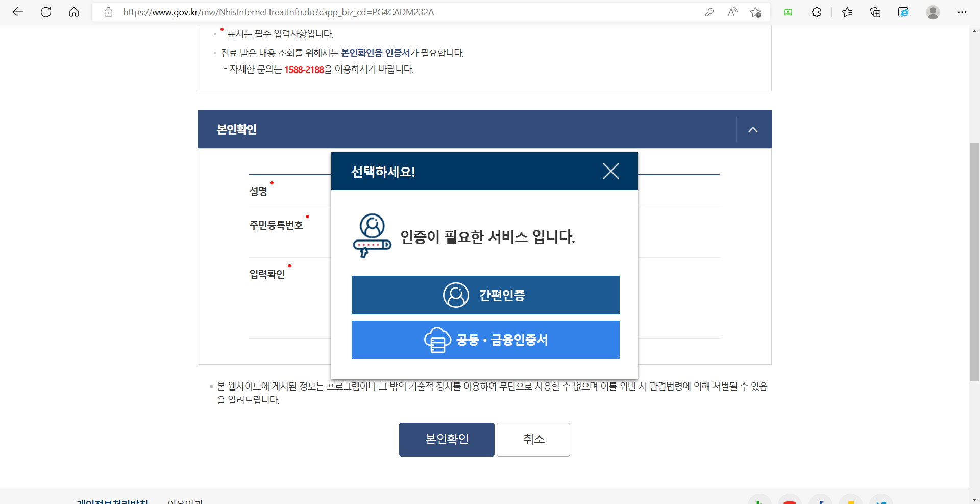980x504 pixels.
Task: Open the Facebook icon in the footer
Action: pos(821,501)
